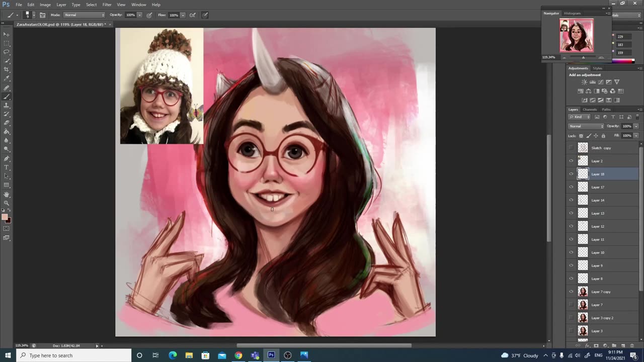Select the Crop tool
The image size is (644, 362).
[7, 69]
